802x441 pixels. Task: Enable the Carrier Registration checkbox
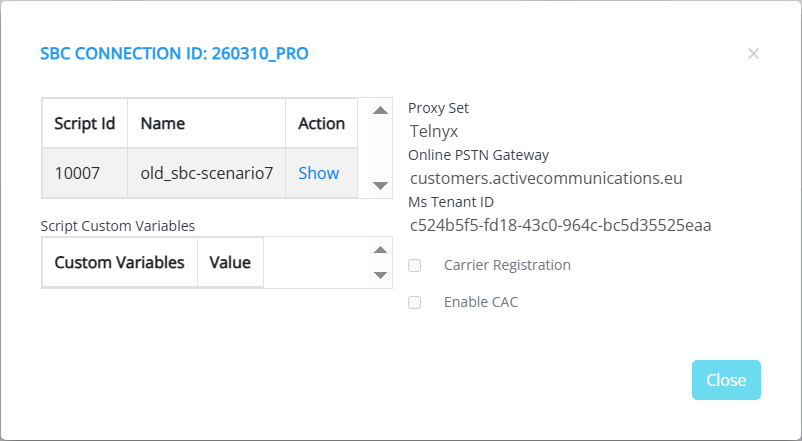point(415,265)
